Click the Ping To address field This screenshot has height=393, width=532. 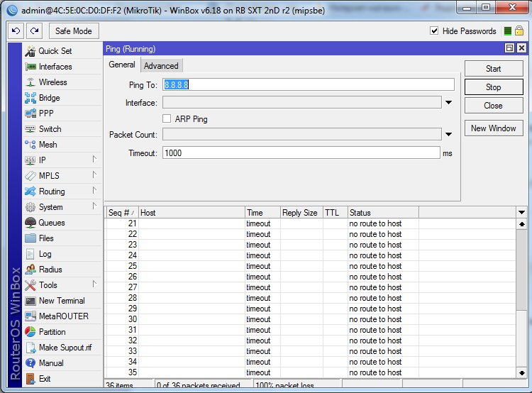point(309,84)
